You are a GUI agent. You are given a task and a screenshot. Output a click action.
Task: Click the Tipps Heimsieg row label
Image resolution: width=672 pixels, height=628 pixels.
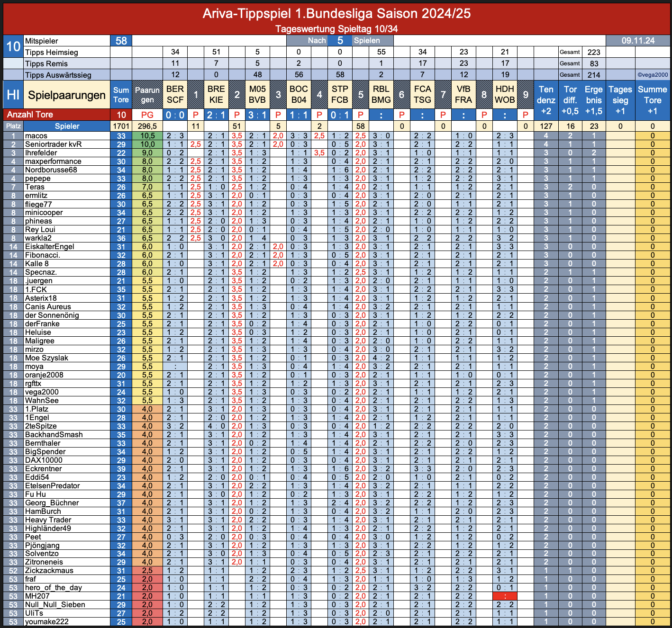click(x=66, y=52)
